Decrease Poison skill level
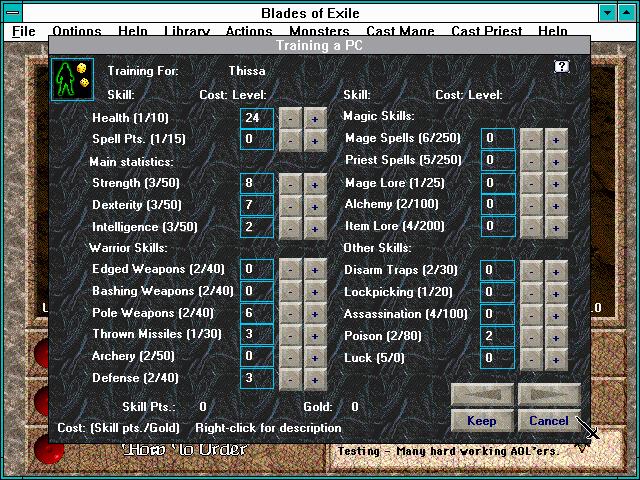640x480 pixels. click(531, 338)
